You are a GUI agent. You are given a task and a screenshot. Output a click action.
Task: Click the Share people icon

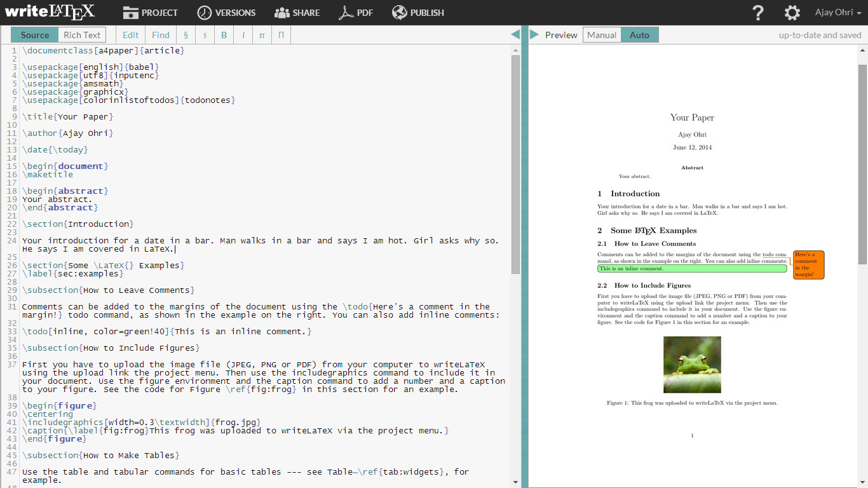[282, 13]
